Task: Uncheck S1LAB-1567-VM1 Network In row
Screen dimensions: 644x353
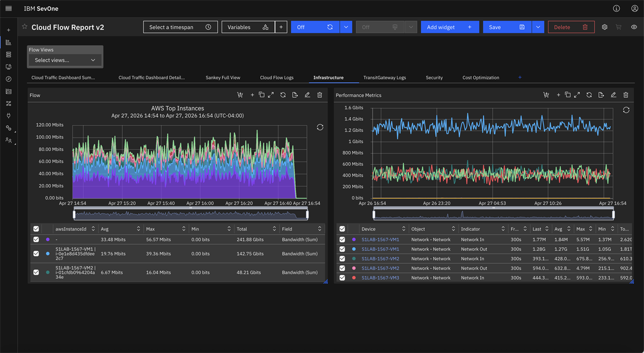Action: pyautogui.click(x=342, y=240)
